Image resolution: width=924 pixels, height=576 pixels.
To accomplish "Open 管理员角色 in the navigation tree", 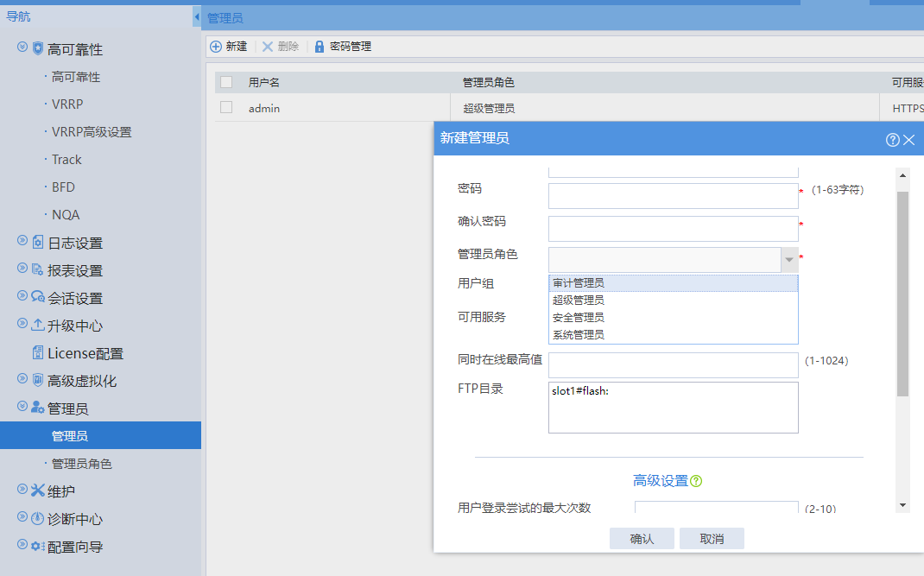I will (x=82, y=464).
